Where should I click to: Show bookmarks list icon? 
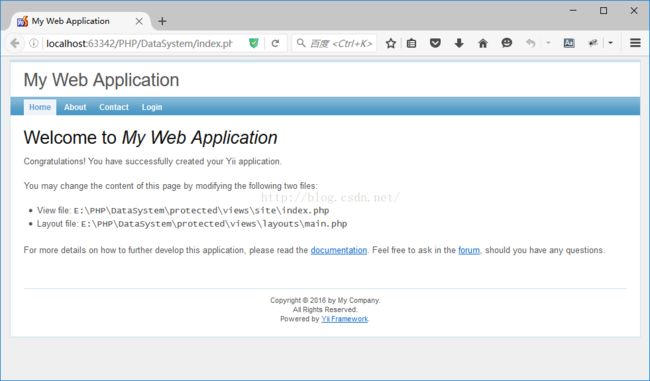411,43
